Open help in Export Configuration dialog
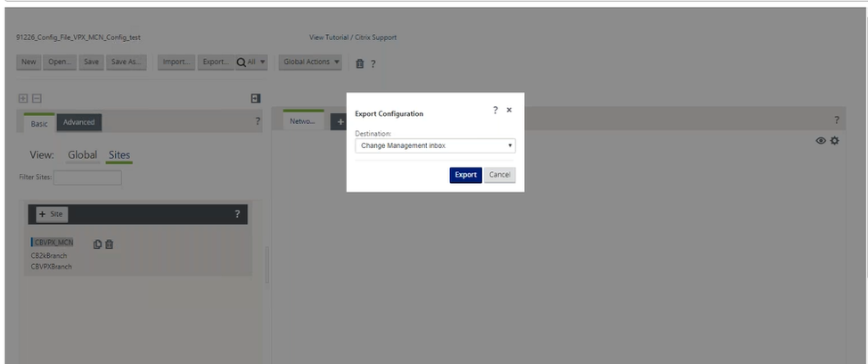This screenshot has height=364, width=868. coord(495,110)
